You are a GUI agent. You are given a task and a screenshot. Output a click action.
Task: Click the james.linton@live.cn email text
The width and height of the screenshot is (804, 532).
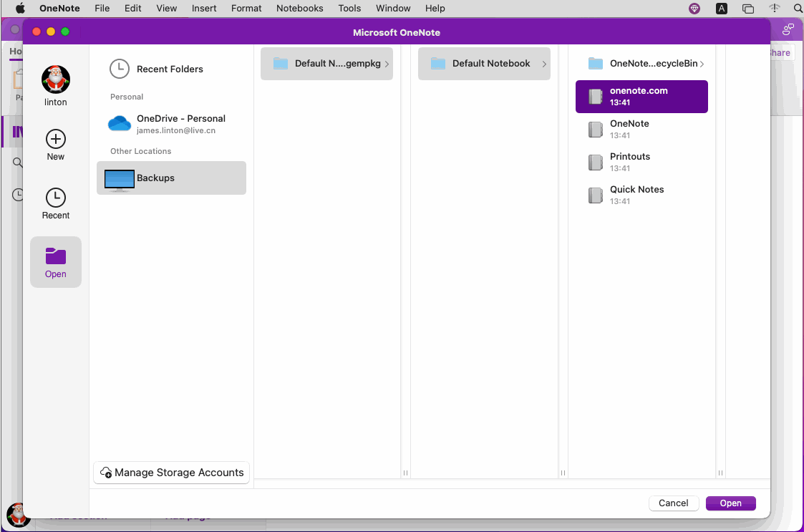(x=176, y=130)
